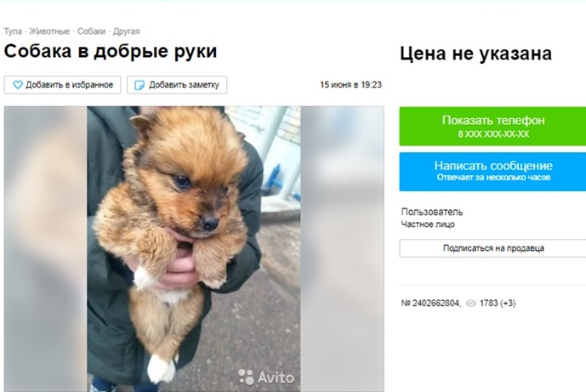Viewport: 586px width, 392px height.
Task: Click the Avito watermark logo on photo
Action: coord(266,377)
